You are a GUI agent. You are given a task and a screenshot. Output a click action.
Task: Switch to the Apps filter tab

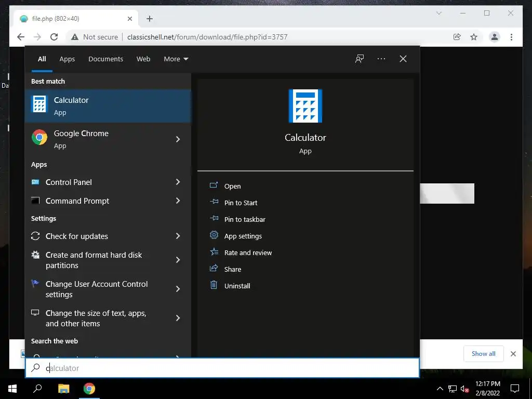pos(67,59)
